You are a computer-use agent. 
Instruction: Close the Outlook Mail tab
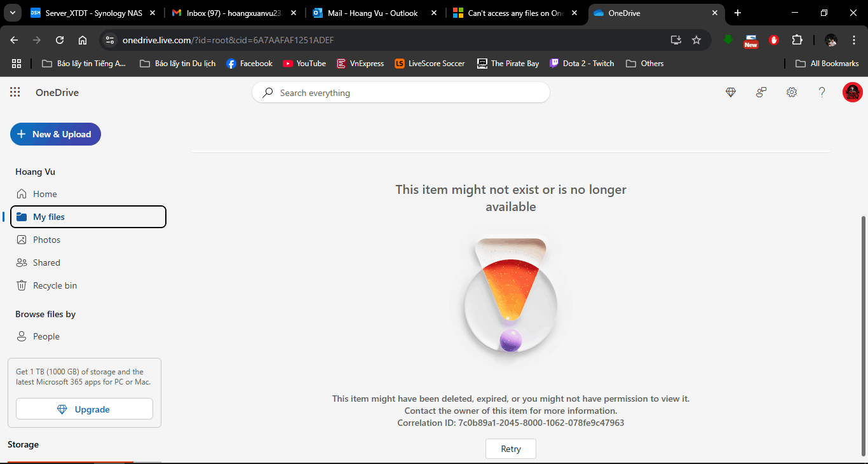point(433,13)
